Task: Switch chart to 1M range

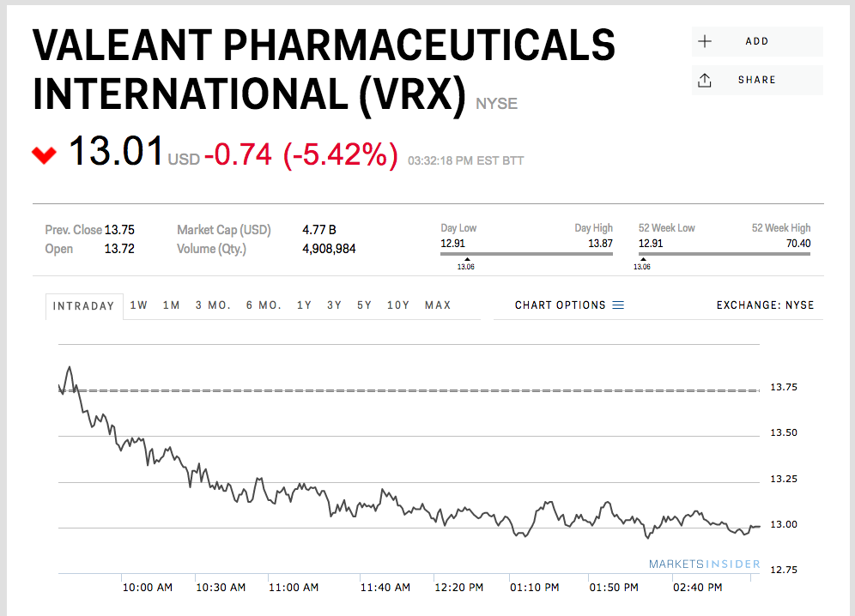Action: coord(171,305)
